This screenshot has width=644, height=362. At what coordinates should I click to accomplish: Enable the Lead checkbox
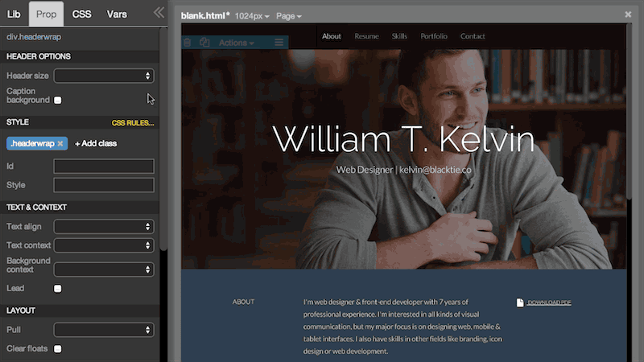[x=57, y=289]
